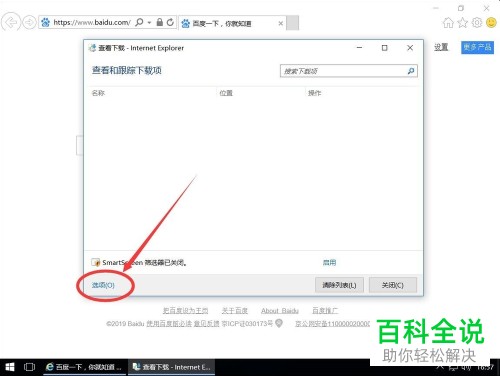Viewport: 500px width, 376px height.
Task: Select the Baidu browser tab
Action: (232, 23)
